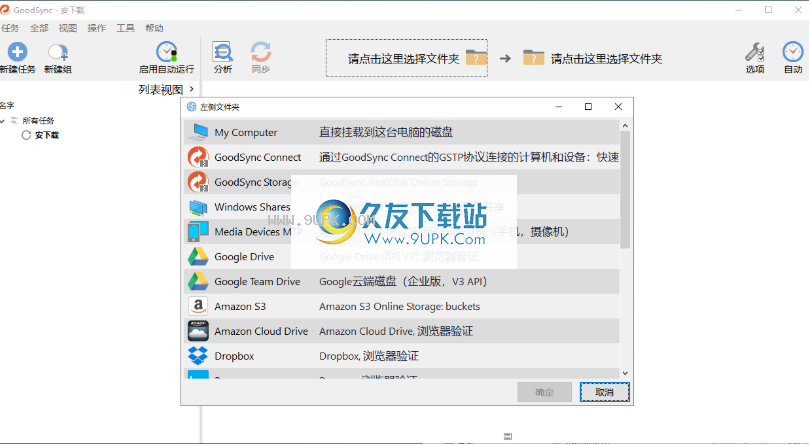
Task: Click 'Amazon S3 Online Storage: buckets' description
Action: pyautogui.click(x=399, y=306)
